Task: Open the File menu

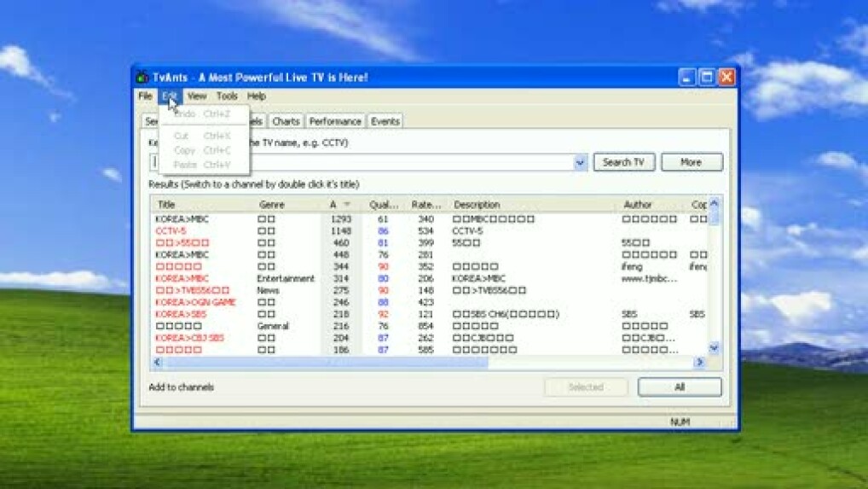Action: [x=145, y=96]
